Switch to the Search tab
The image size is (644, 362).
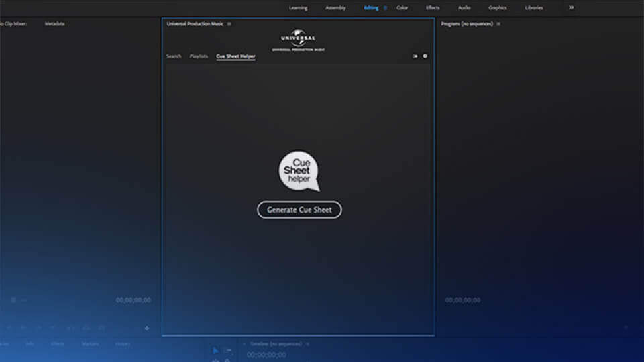coord(174,56)
